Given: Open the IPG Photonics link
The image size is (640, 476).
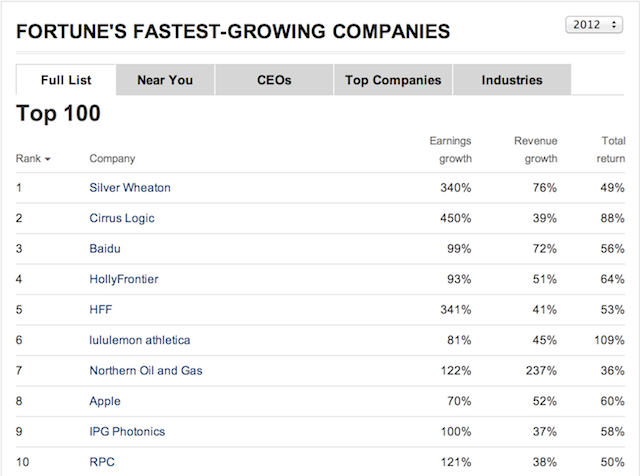Looking at the screenshot, I should (x=127, y=432).
